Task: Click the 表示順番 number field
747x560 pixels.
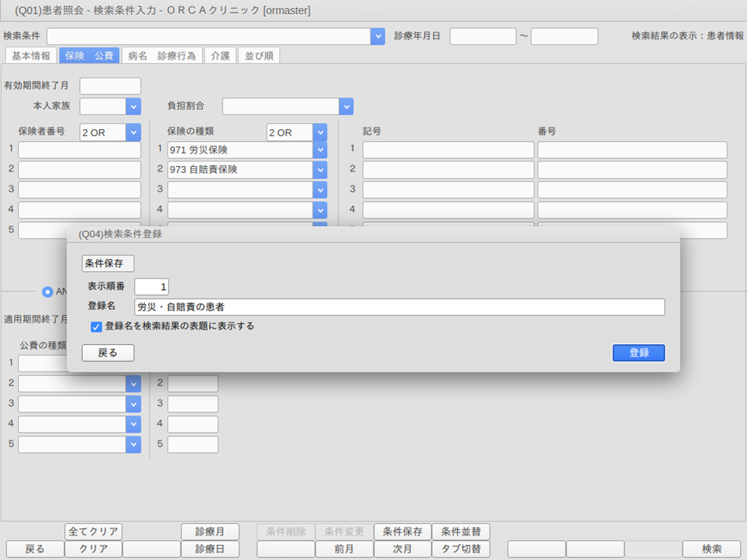Action: 152,287
